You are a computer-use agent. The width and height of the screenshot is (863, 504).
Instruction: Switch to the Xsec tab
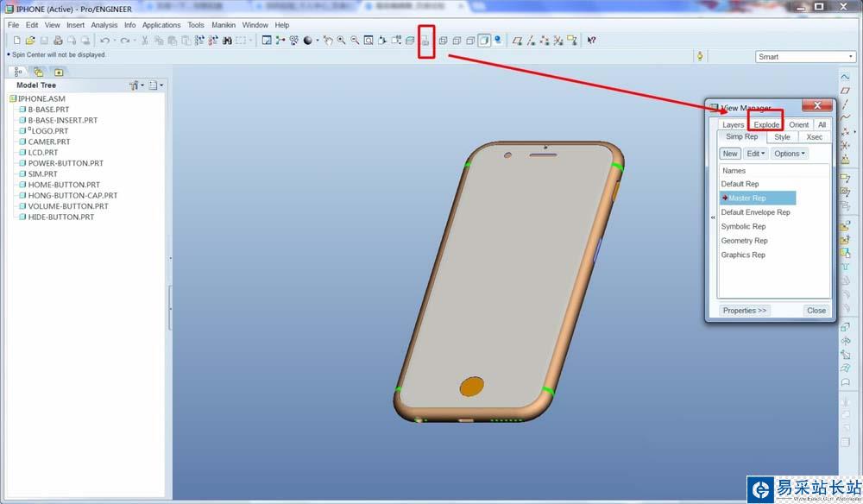tap(814, 137)
